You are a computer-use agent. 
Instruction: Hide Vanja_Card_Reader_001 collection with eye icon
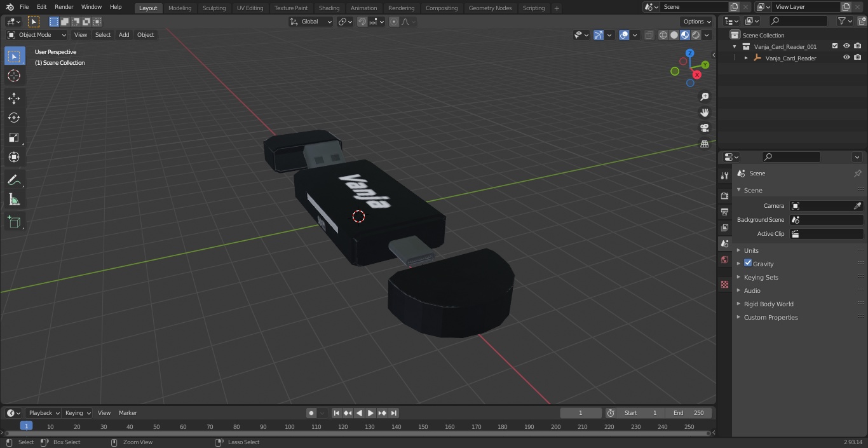coord(846,46)
